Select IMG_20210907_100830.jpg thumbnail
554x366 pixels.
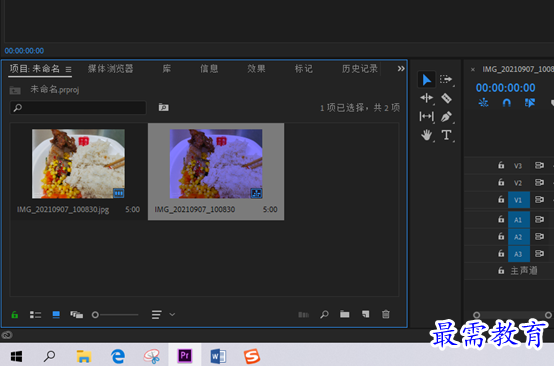78,164
